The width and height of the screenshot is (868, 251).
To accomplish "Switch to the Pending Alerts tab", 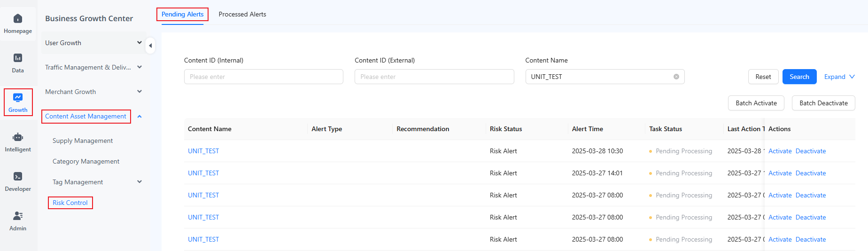I will 182,14.
